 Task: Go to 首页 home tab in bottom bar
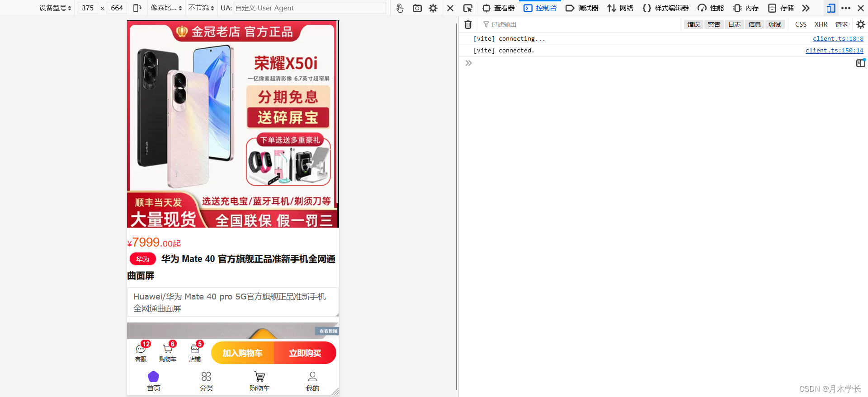[x=154, y=381]
